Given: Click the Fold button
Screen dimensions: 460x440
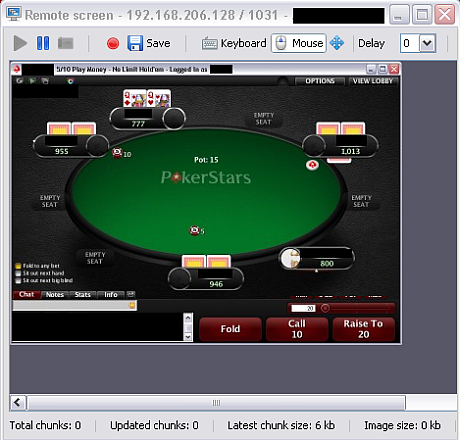Looking at the screenshot, I should point(230,329).
